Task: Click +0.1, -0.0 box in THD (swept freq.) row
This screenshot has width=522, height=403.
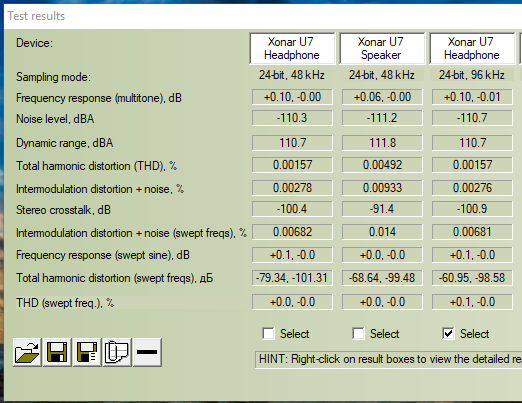Action: (x=472, y=302)
